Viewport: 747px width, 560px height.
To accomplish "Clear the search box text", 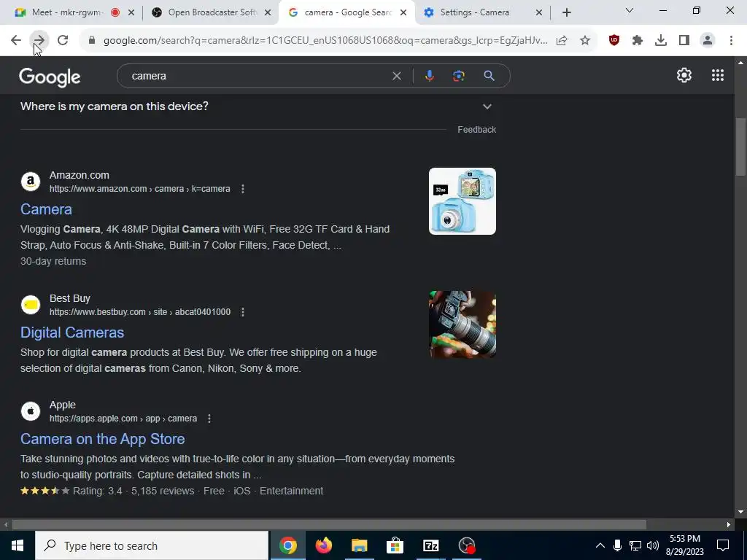I will click(x=396, y=76).
